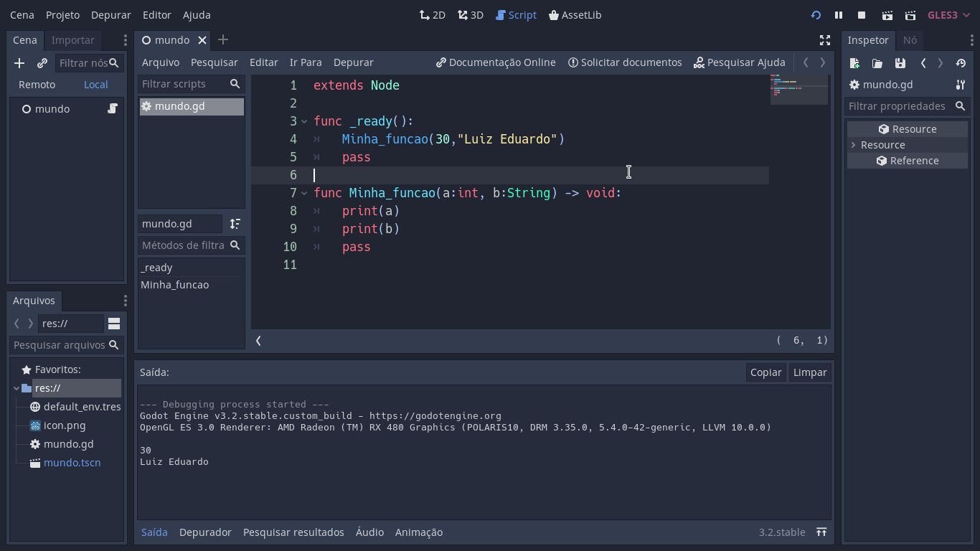
Task: Add a new scene tab
Action: (222, 40)
